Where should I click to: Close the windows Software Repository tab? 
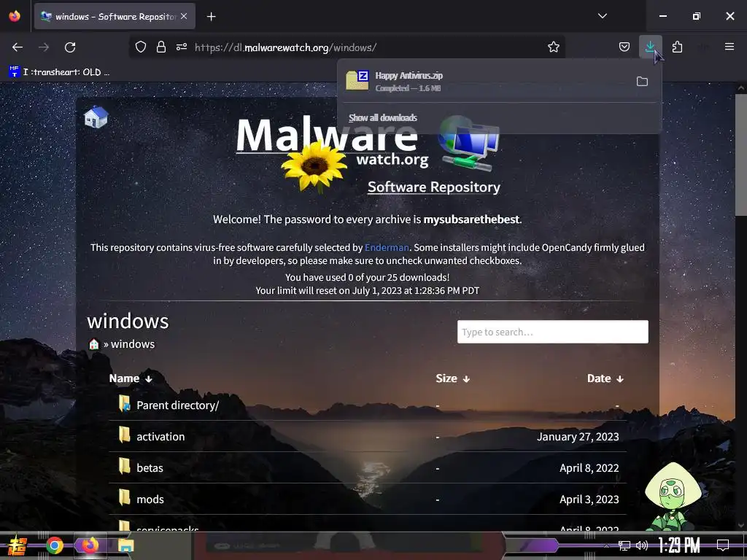(184, 16)
